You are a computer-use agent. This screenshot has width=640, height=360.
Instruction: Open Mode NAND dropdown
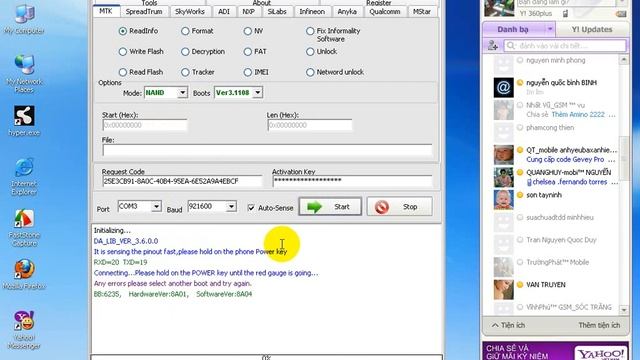coord(182,93)
